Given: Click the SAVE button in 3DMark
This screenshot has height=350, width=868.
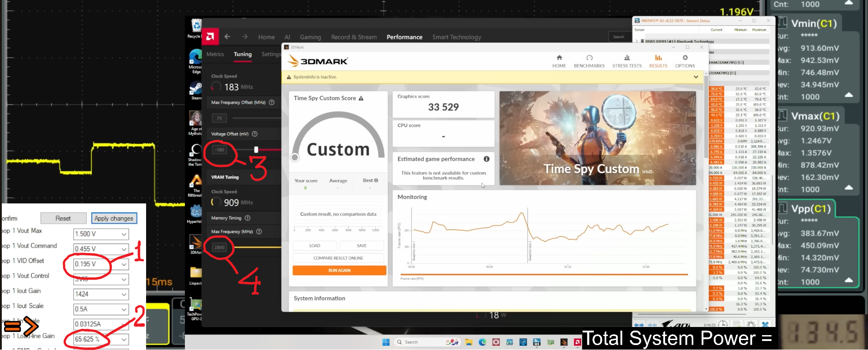Looking at the screenshot, I should (362, 246).
